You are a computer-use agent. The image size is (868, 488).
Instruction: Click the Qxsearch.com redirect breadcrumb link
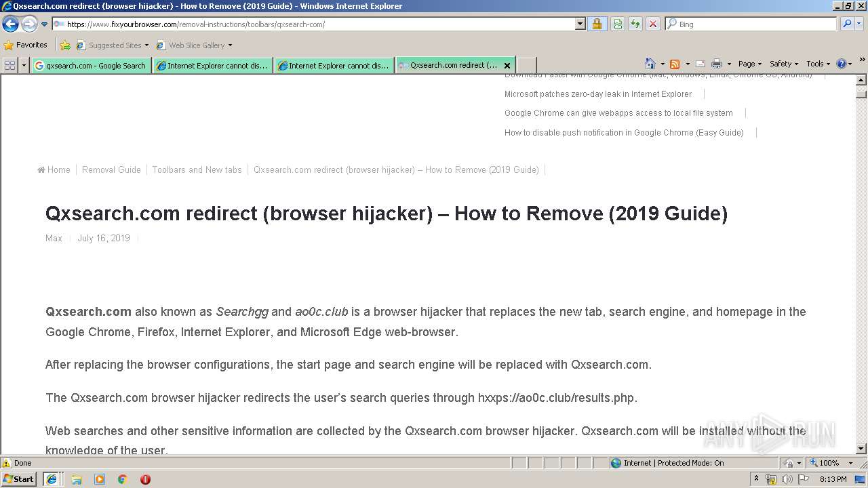396,170
